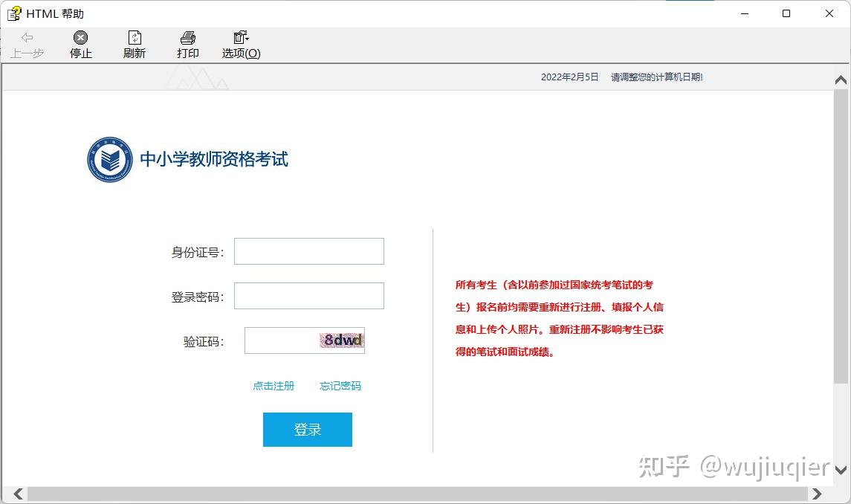Click the HTML Help window title icon
This screenshot has height=504, width=851.
click(14, 13)
